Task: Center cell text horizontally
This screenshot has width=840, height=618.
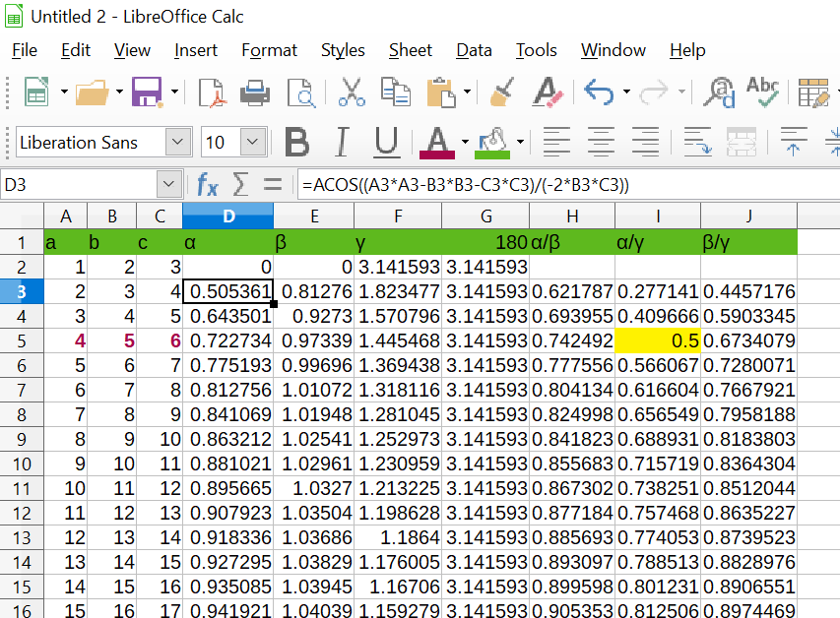Action: (x=601, y=143)
